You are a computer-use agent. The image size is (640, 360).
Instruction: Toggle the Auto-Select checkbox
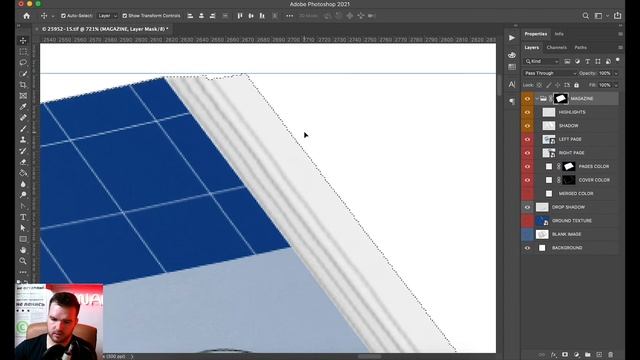[x=63, y=16]
